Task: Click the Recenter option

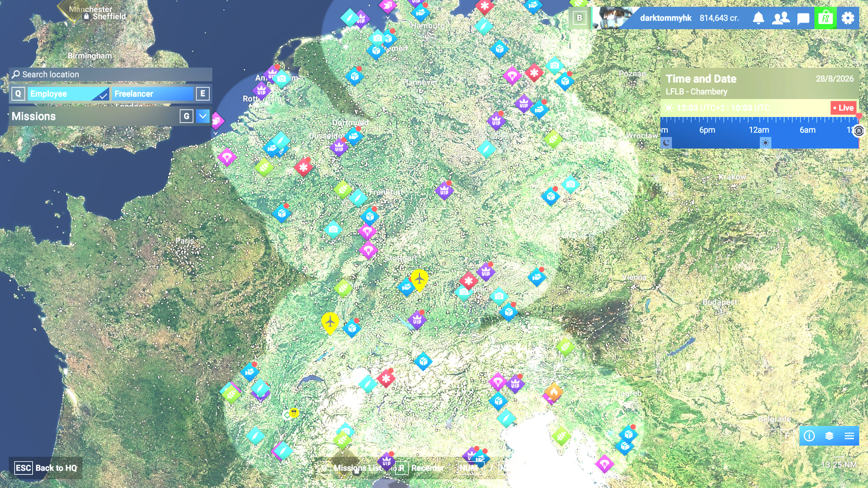Action: (x=427, y=468)
